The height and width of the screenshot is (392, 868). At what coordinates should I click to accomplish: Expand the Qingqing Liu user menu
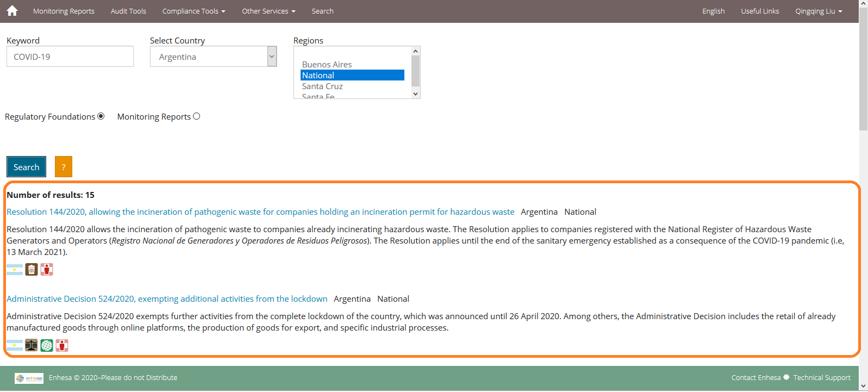[819, 11]
